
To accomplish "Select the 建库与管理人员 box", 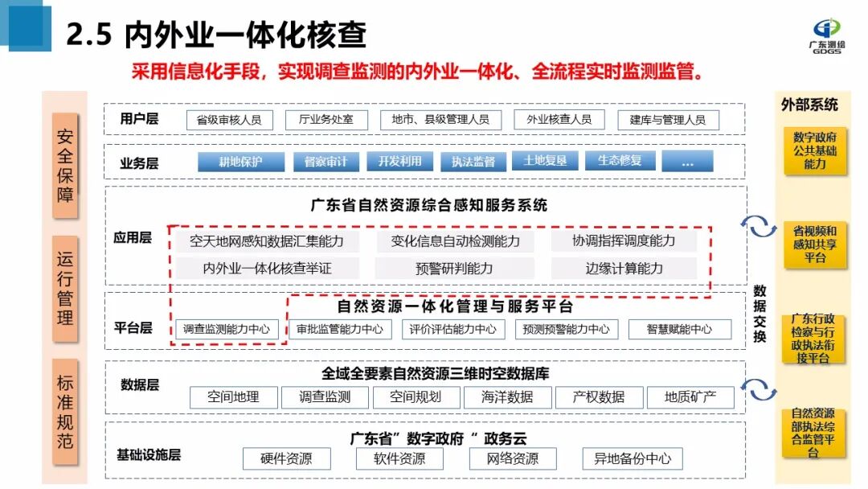I will tap(668, 120).
